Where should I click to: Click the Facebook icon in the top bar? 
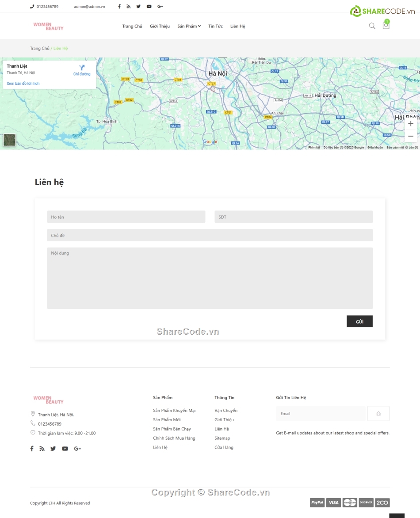(119, 6)
